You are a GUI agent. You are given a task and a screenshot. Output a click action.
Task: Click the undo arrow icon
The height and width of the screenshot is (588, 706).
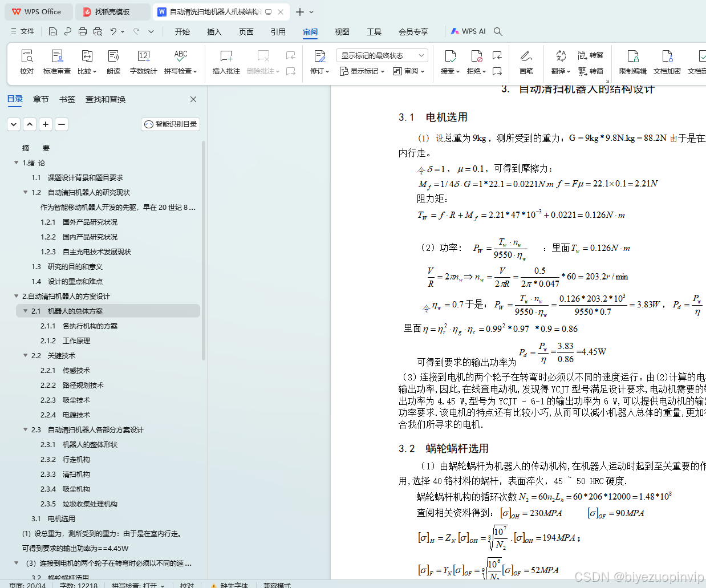pos(113,31)
